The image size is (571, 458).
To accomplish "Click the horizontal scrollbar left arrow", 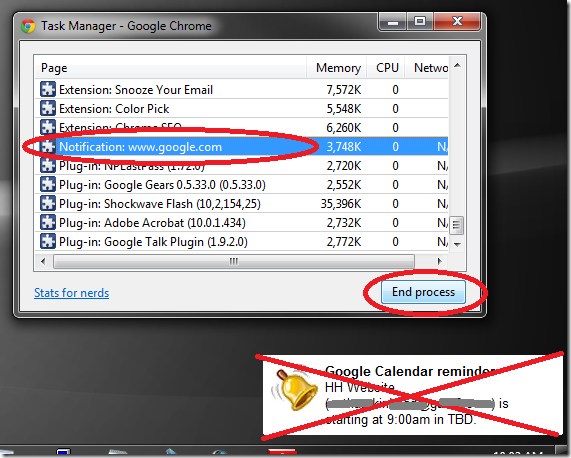I will pos(43,261).
